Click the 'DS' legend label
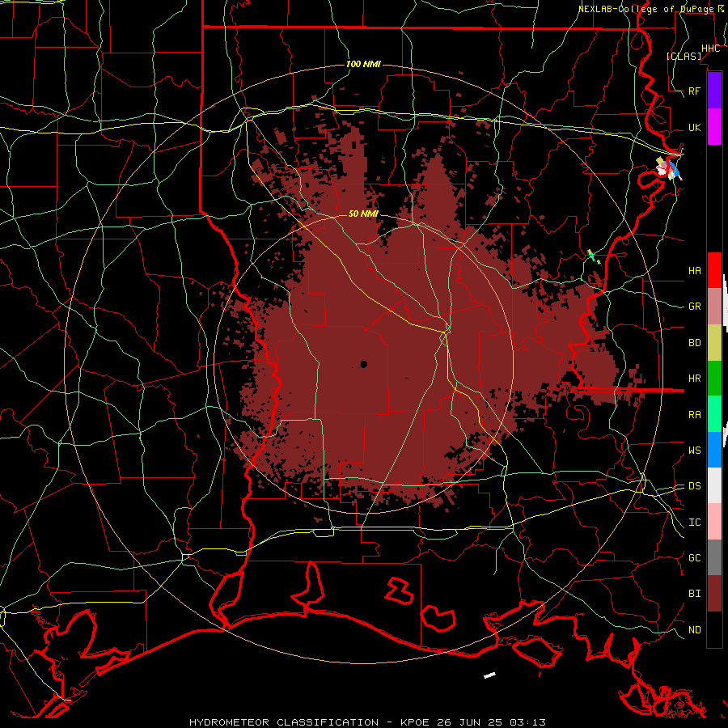The width and height of the screenshot is (728, 728). [x=694, y=486]
